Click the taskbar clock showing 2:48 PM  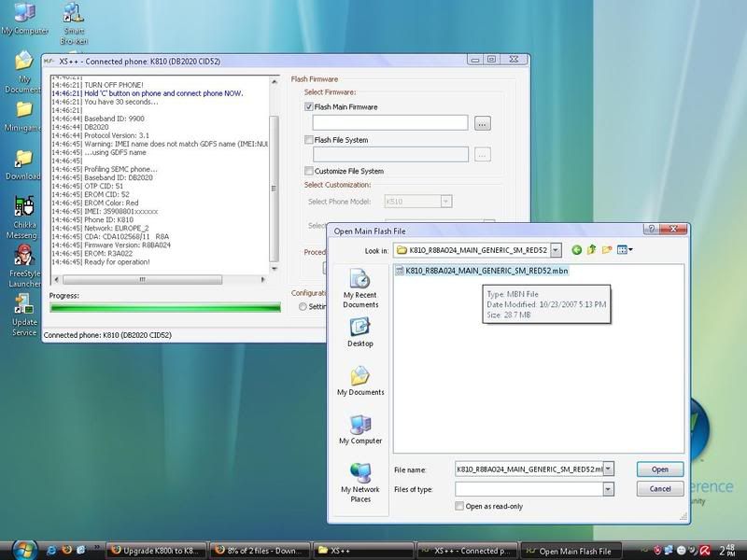point(728,551)
